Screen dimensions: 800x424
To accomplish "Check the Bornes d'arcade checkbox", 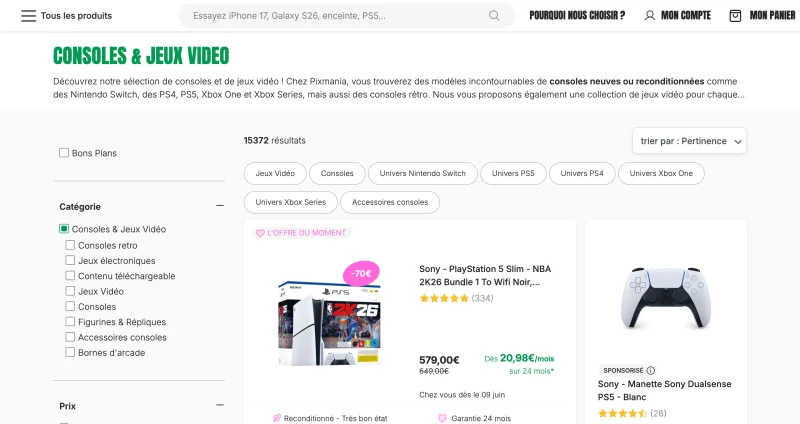I will [70, 352].
